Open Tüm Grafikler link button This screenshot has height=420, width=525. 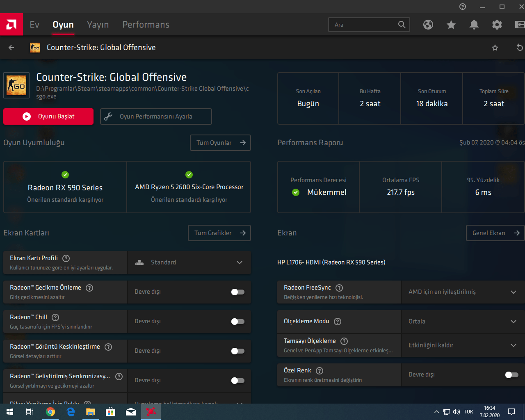pos(219,233)
